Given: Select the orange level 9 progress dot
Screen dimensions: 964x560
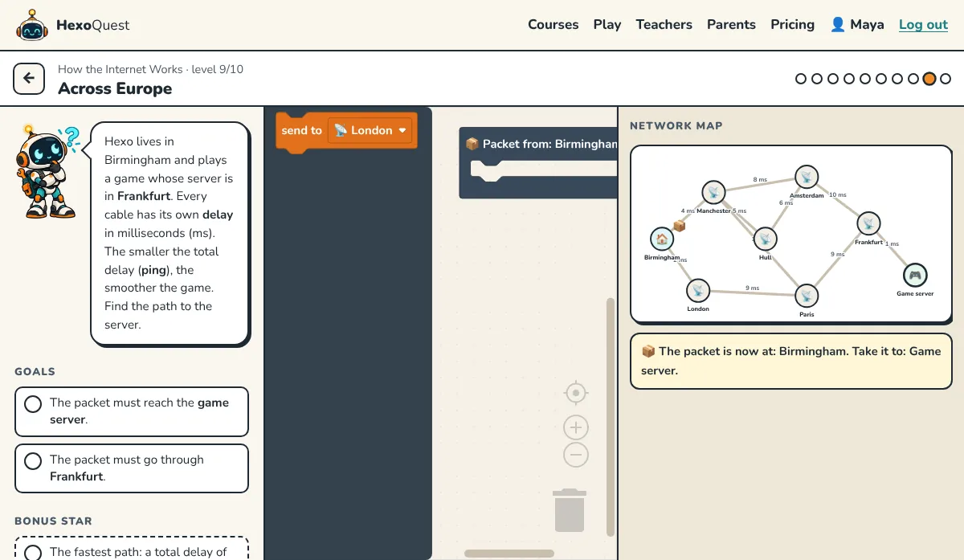Looking at the screenshot, I should pyautogui.click(x=929, y=79).
